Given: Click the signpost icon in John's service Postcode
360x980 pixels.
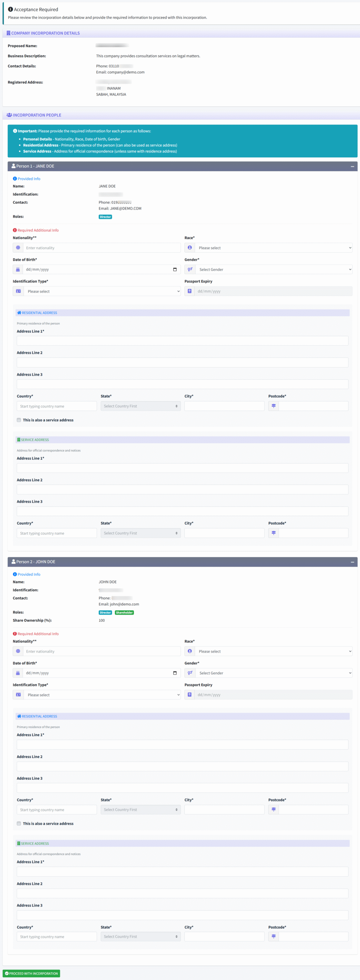Looking at the screenshot, I should pyautogui.click(x=274, y=936).
